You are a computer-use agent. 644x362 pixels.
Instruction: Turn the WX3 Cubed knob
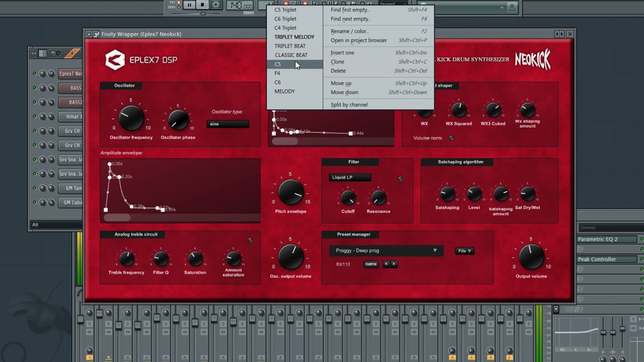493,110
